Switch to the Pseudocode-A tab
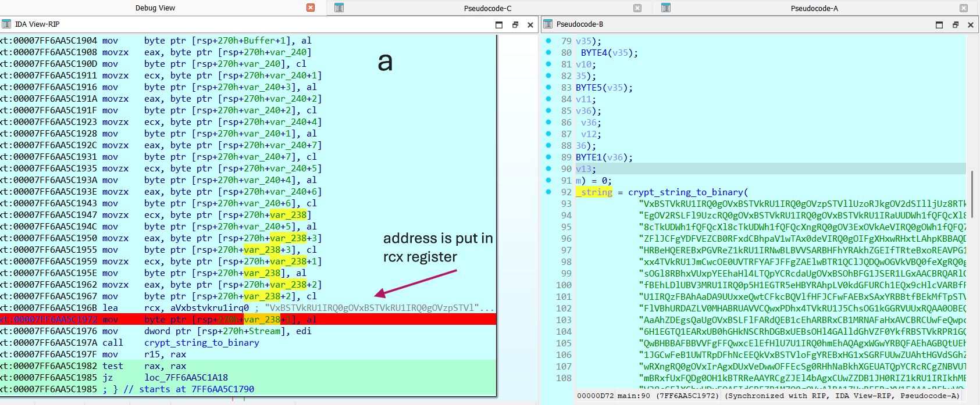The image size is (980, 405). coord(814,8)
